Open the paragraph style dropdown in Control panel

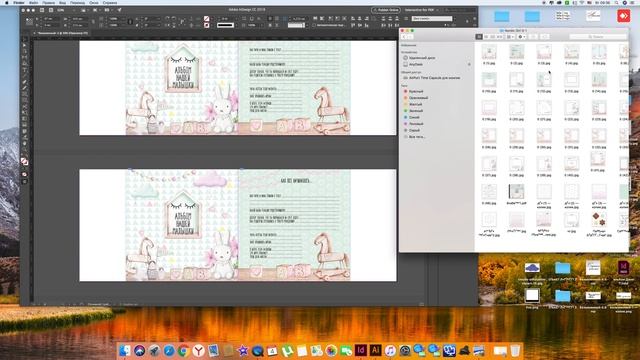pos(432,18)
